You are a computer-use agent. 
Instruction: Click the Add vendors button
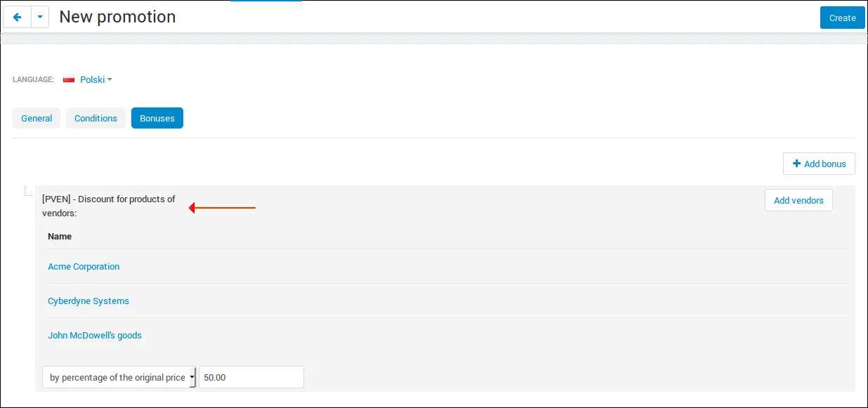point(798,200)
